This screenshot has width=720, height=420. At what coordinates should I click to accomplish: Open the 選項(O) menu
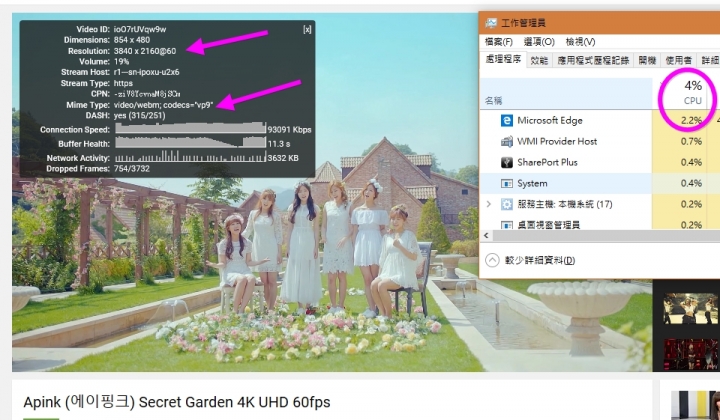tap(539, 42)
